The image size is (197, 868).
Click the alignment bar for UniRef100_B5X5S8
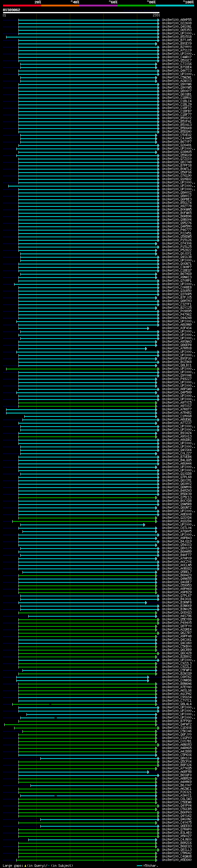tap(82, 37)
